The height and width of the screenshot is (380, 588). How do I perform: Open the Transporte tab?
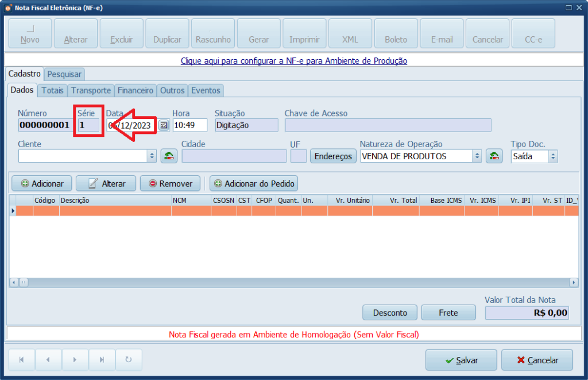pos(91,90)
